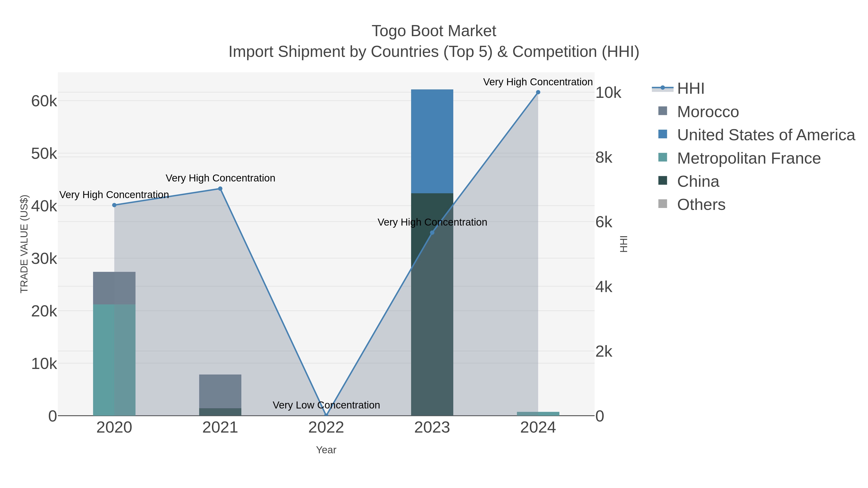Click the 'Very Low Concentration' annotation
The image size is (868, 488).
click(326, 405)
